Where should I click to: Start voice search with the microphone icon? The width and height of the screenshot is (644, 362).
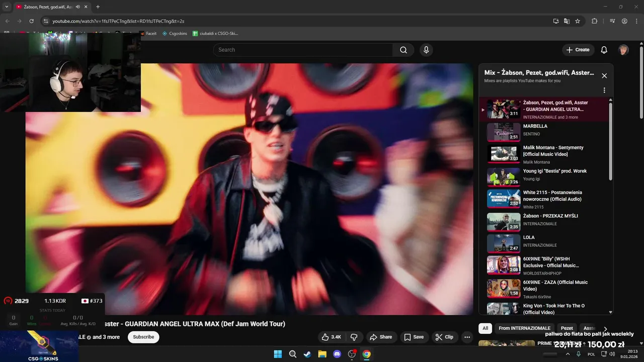[x=426, y=50]
